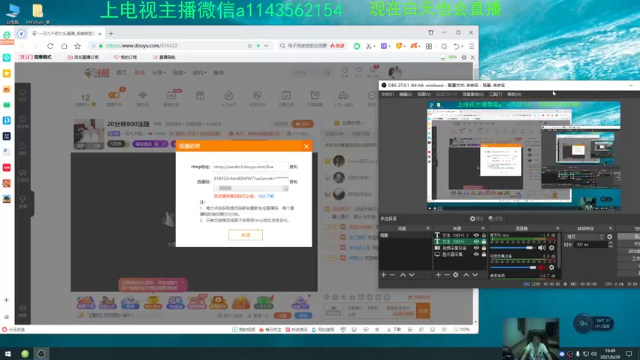Screen dimensions: 640x360
Task: Add a new scene in OBS Scenes
Action: [383, 275]
